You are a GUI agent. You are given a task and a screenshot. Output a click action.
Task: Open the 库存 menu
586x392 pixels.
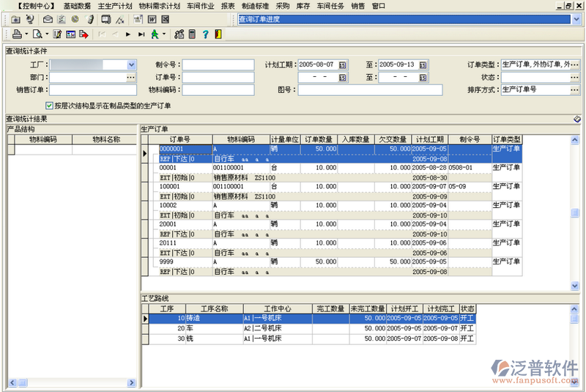(x=303, y=5)
